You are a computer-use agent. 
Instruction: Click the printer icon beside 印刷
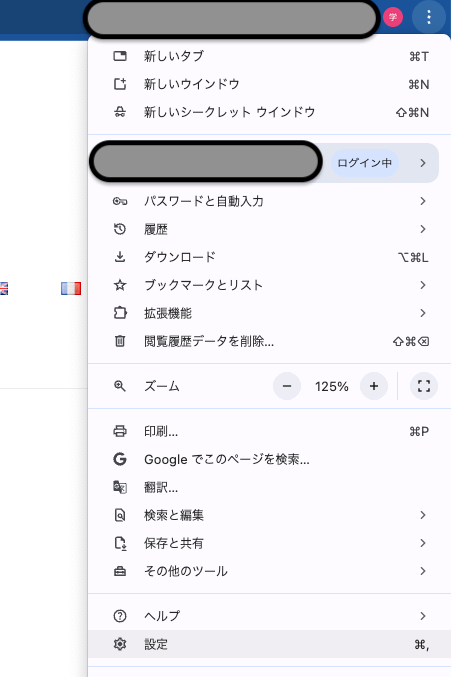tap(120, 431)
